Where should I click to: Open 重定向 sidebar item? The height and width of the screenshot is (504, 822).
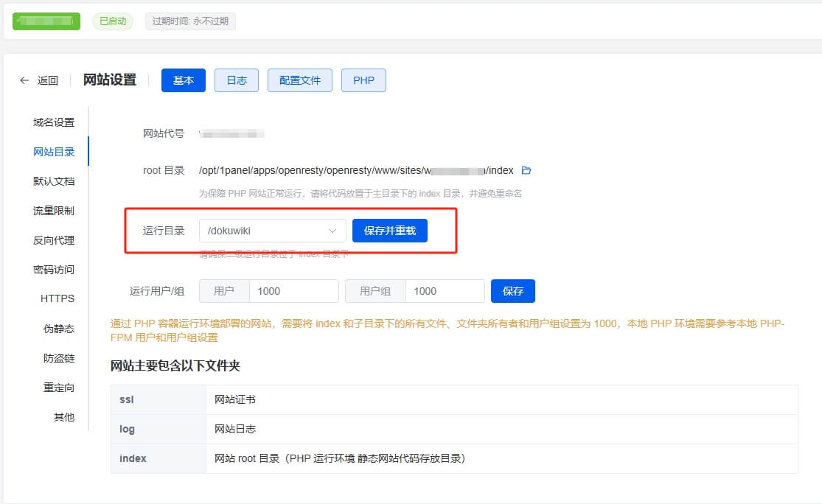59,388
